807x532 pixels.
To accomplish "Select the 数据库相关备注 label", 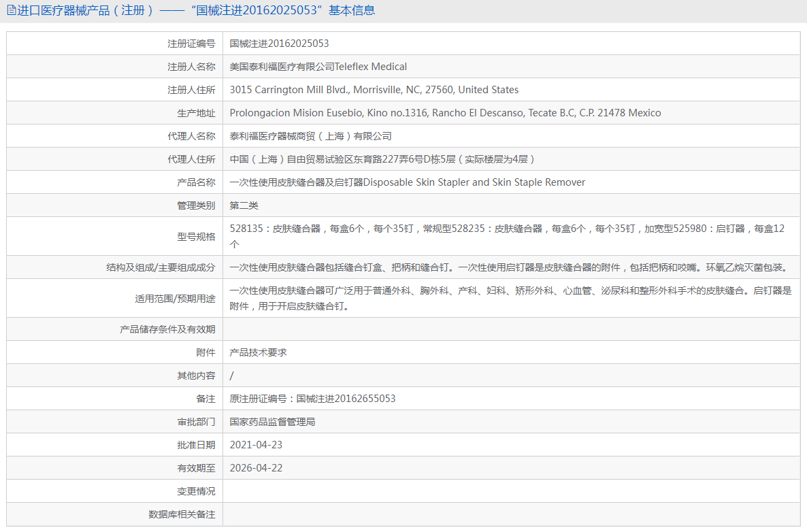I will [x=182, y=515].
